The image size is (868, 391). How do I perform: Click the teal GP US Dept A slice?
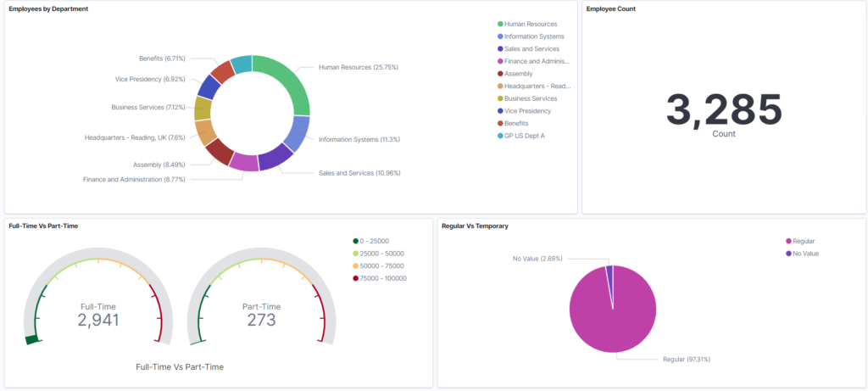click(x=242, y=64)
